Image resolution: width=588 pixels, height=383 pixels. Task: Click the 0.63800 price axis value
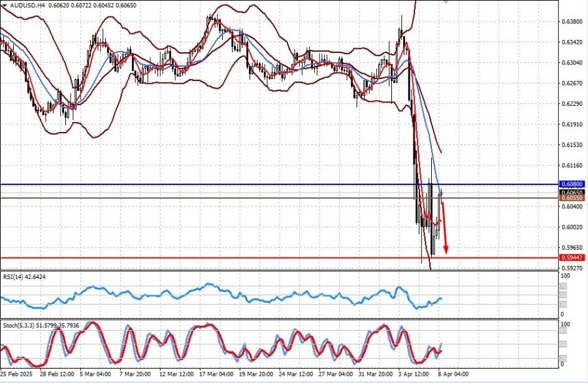tap(572, 22)
